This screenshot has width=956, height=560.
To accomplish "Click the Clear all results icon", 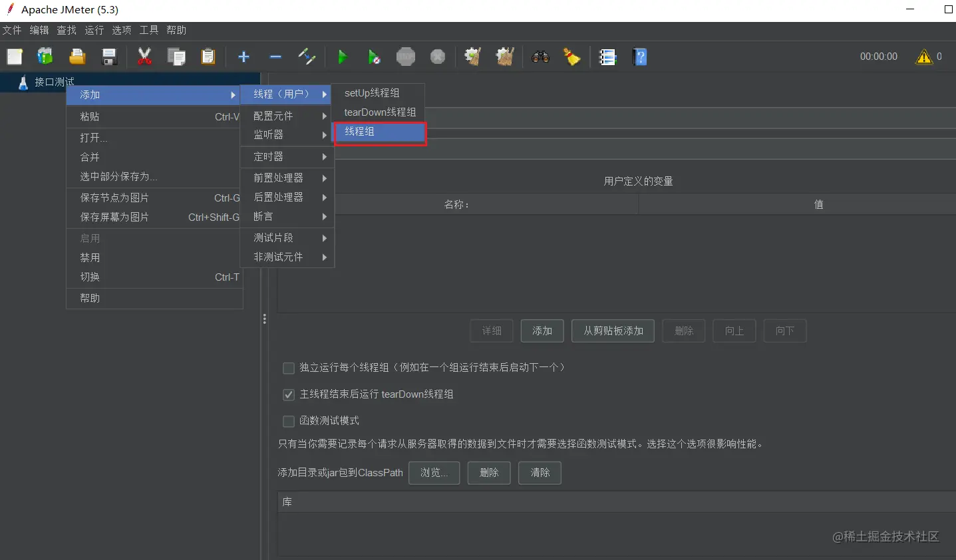I will tap(505, 57).
